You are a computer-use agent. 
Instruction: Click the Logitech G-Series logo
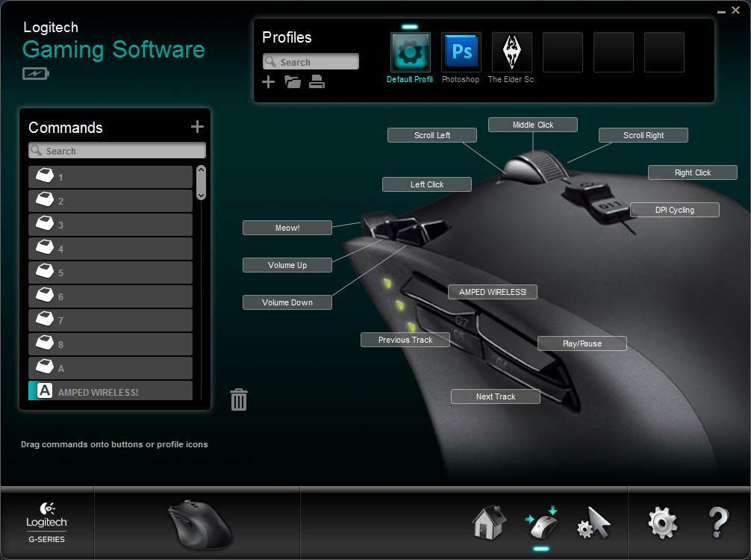[46, 523]
